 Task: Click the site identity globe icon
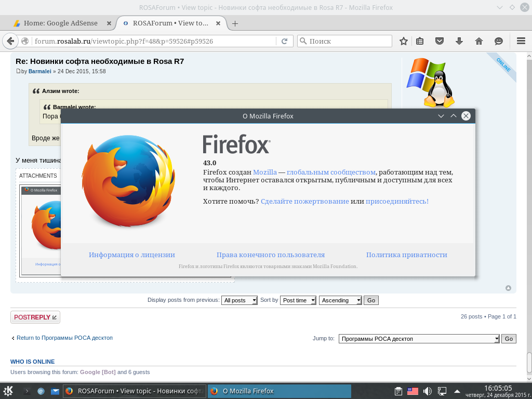click(25, 41)
